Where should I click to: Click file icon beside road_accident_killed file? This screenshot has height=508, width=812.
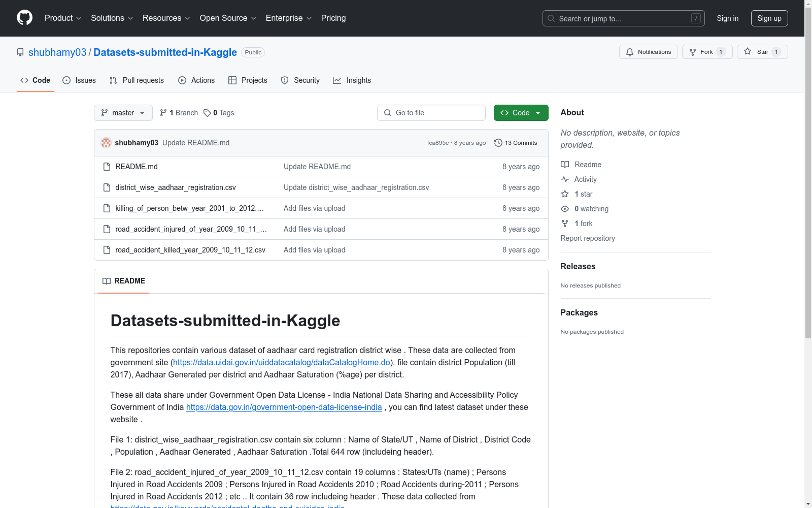[x=107, y=250]
